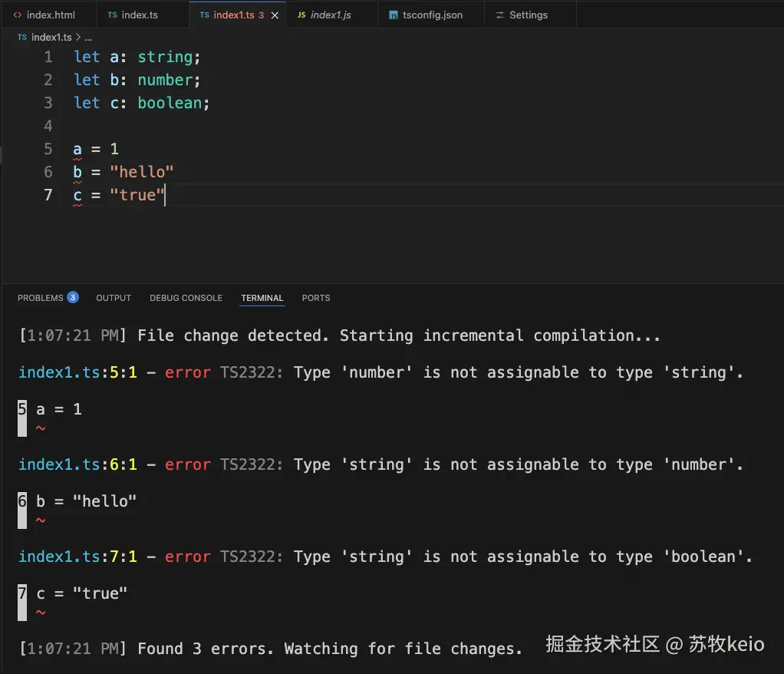Viewport: 784px width, 674px height.
Task: Expand the breadcrumb chevron after index1.ts
Action: click(x=77, y=37)
